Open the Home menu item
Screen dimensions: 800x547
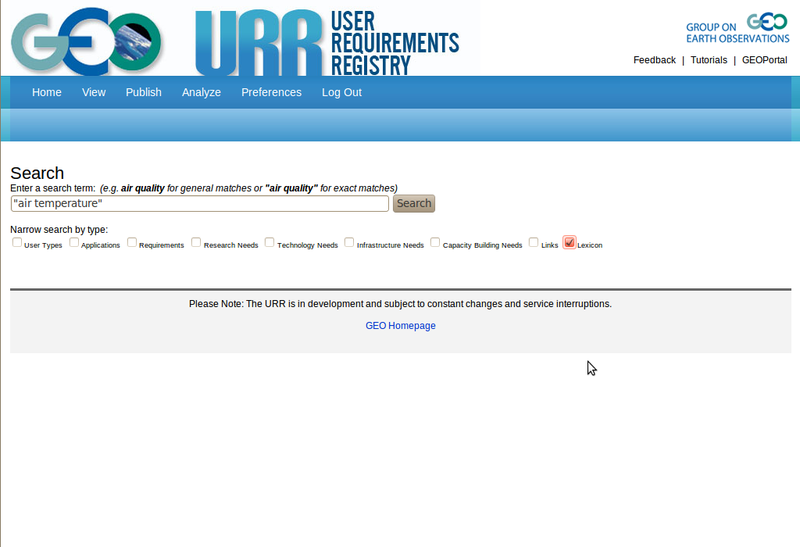pyautogui.click(x=47, y=92)
